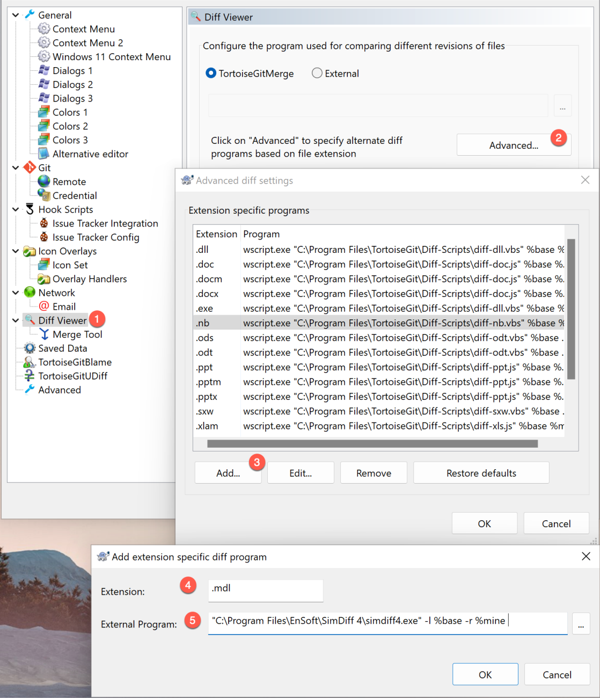Click the Network green globe icon
Image resolution: width=600 pixels, height=700 pixels.
point(30,293)
